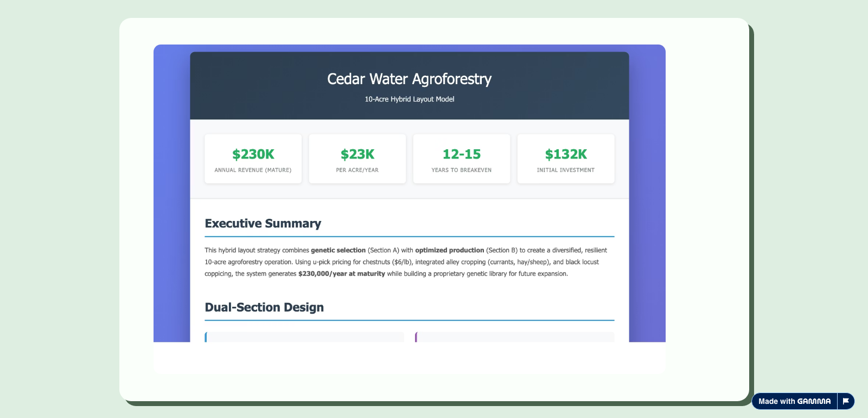Click the purple-accented card under Dual-Section Design
Image resolution: width=868 pixels, height=418 pixels.
tap(515, 337)
